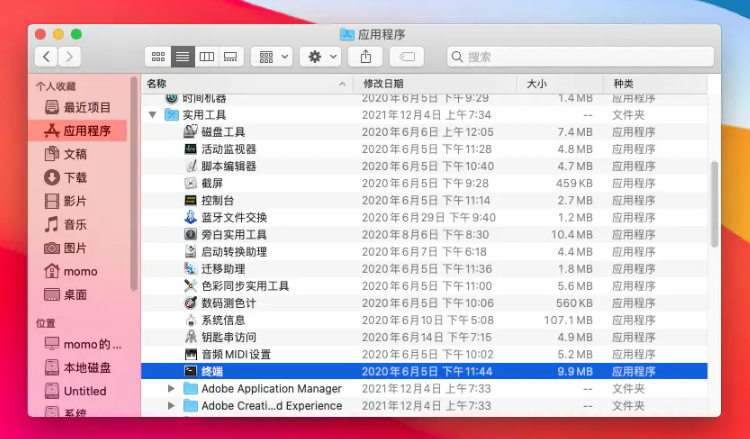Click the Share icon in toolbar
This screenshot has width=750, height=439.
pyautogui.click(x=366, y=57)
